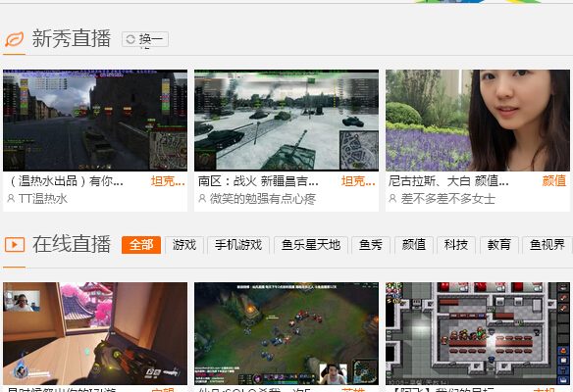573x392 pixels.
Task: Click the title 尼古拉斯、大白 颜值...
Action: [x=448, y=181]
